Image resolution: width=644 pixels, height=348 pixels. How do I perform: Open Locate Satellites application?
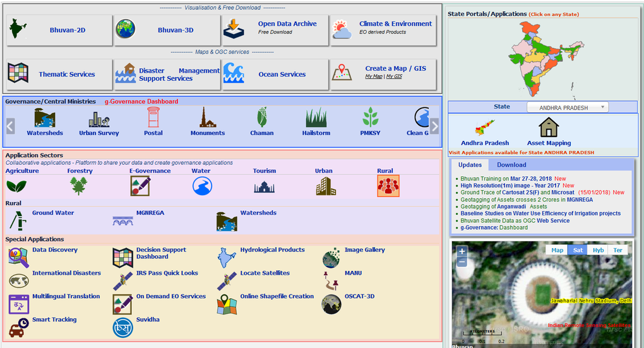coord(265,273)
